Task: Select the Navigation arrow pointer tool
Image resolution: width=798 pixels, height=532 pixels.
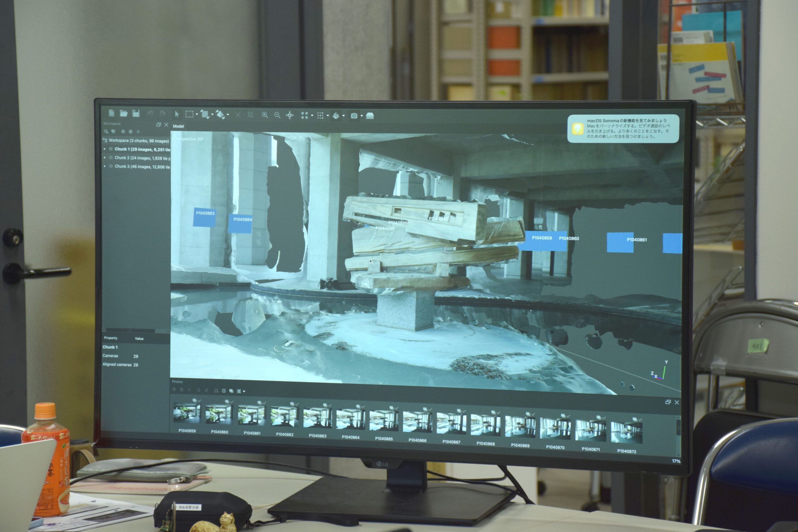Action: [x=177, y=114]
